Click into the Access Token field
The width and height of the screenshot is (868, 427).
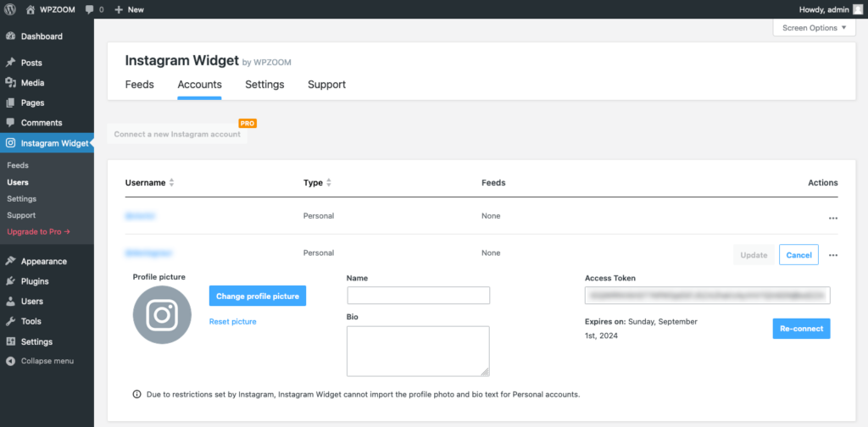708,296
